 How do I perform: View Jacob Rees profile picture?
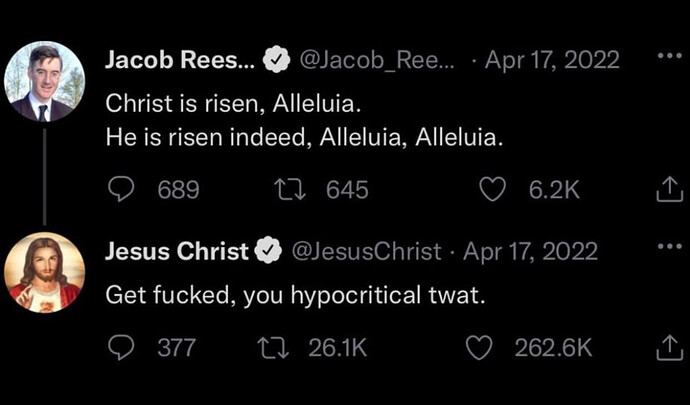pyautogui.click(x=44, y=81)
